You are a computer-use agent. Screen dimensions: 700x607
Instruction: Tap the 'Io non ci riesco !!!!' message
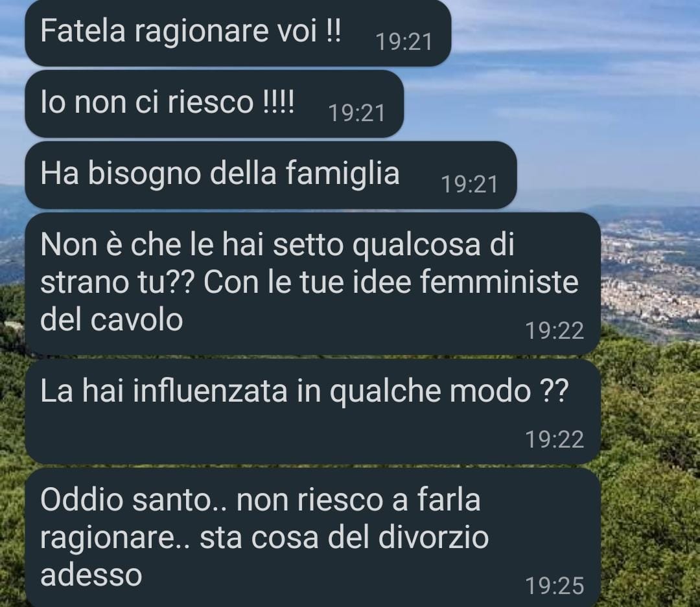click(215, 104)
